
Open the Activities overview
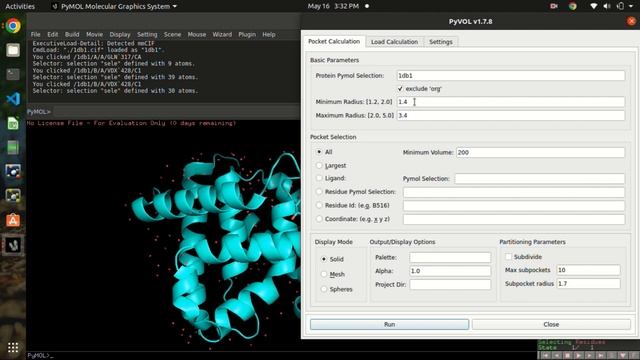click(20, 6)
